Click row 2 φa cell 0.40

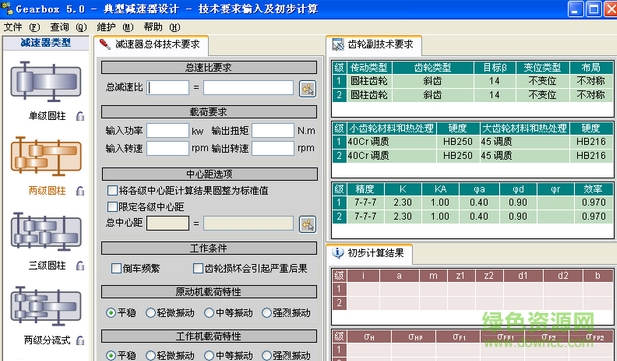[x=479, y=217]
